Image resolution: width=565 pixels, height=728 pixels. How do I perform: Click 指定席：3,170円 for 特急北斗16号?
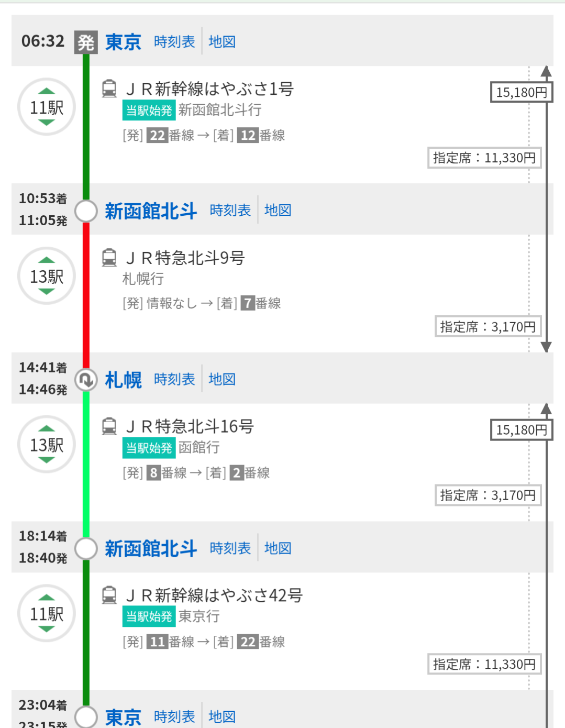click(x=488, y=495)
